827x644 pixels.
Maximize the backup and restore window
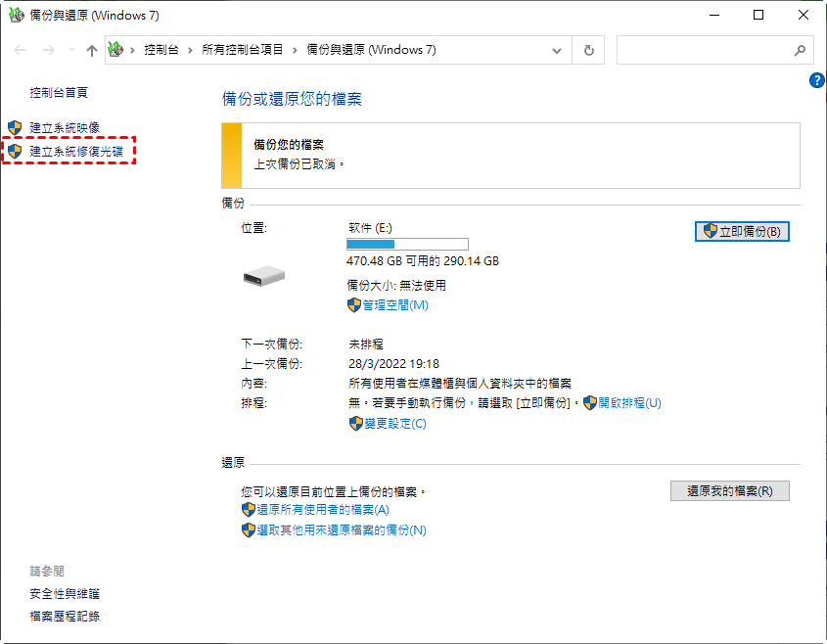(758, 16)
